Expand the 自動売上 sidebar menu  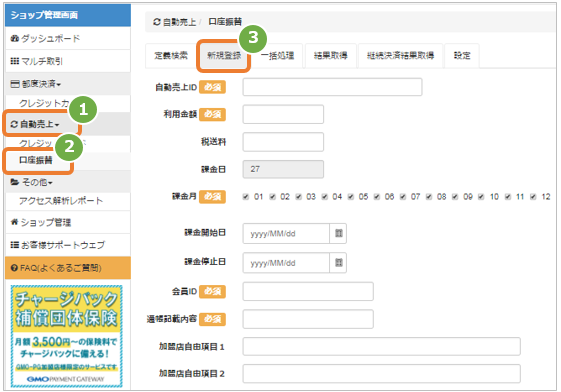[68, 124]
